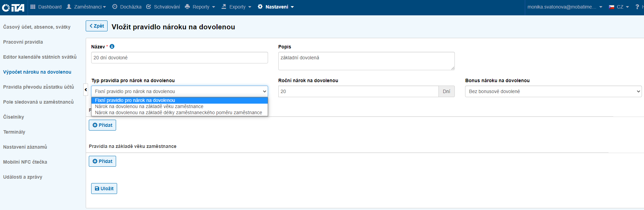Click the help question mark icon
The image size is (644, 210).
[x=637, y=7]
